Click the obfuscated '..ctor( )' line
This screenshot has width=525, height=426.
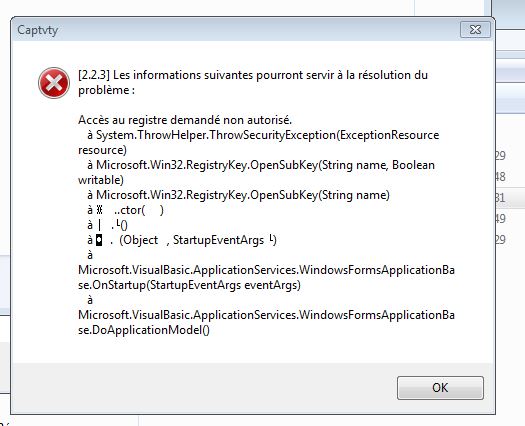125,210
